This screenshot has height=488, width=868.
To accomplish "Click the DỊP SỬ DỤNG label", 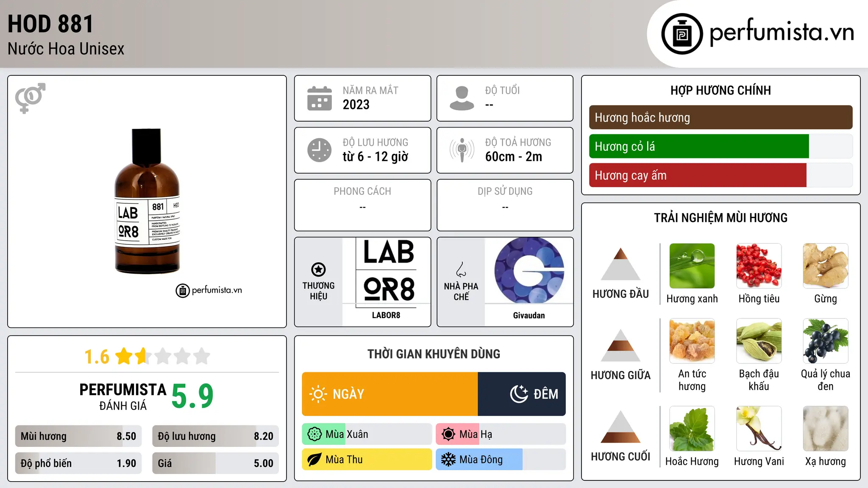I will coord(505,191).
